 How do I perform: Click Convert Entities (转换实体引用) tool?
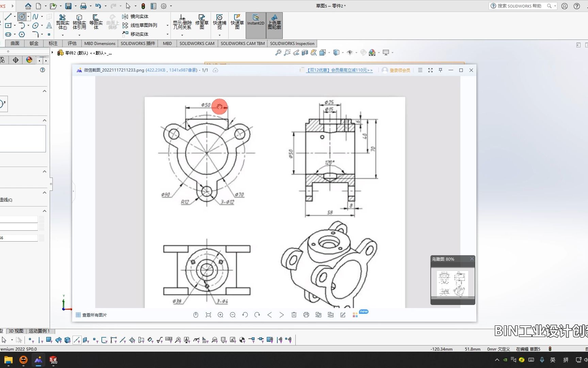(79, 22)
